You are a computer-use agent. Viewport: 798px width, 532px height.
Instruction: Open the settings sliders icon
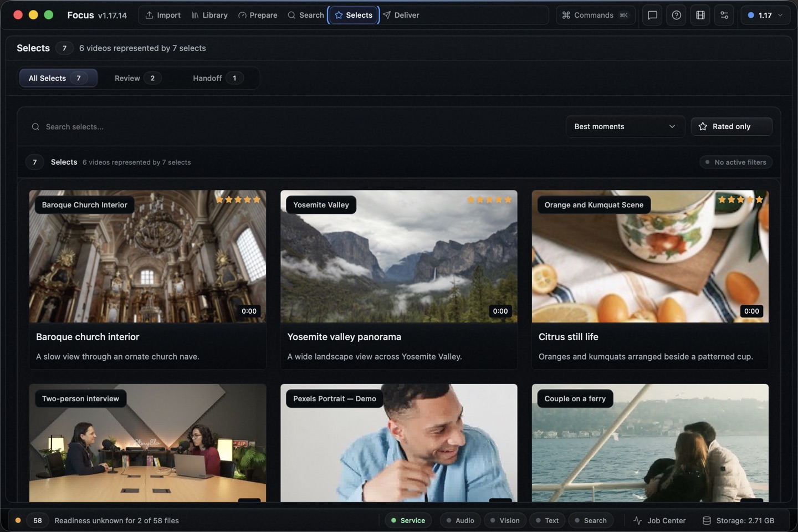coord(724,15)
